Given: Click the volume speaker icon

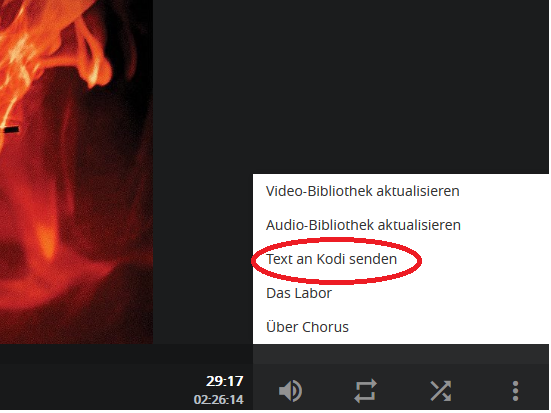Looking at the screenshot, I should click(290, 391).
